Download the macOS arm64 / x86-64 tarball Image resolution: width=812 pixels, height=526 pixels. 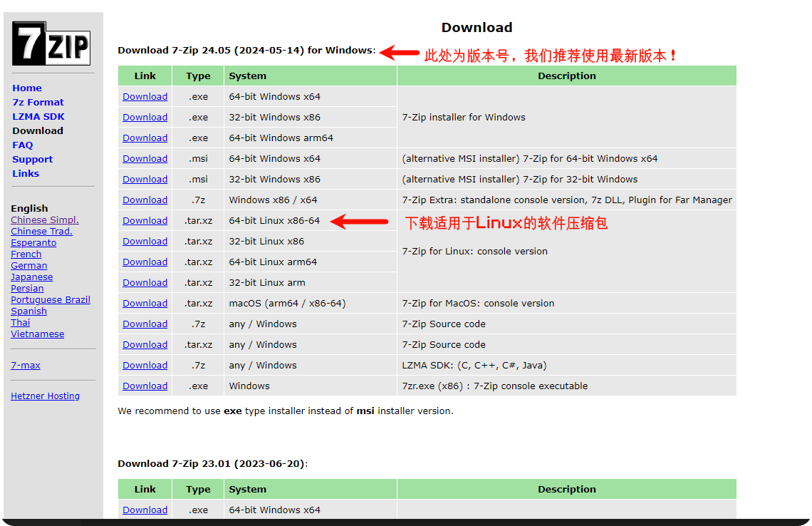pyautogui.click(x=145, y=303)
